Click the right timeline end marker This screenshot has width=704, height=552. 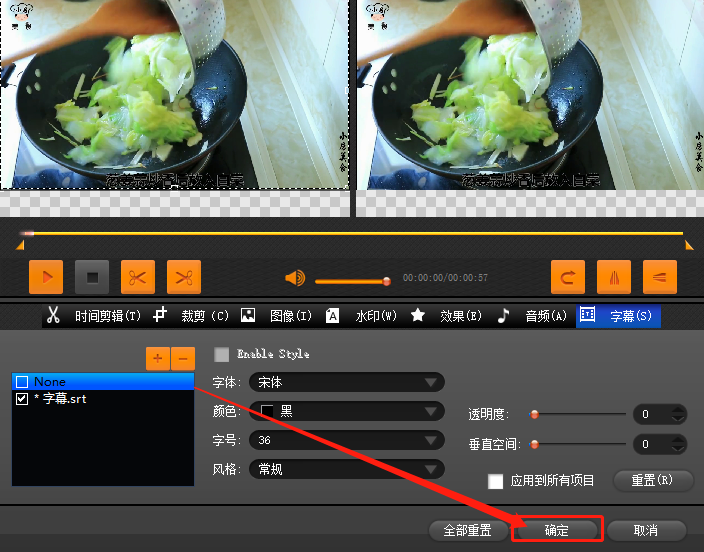pos(689,245)
